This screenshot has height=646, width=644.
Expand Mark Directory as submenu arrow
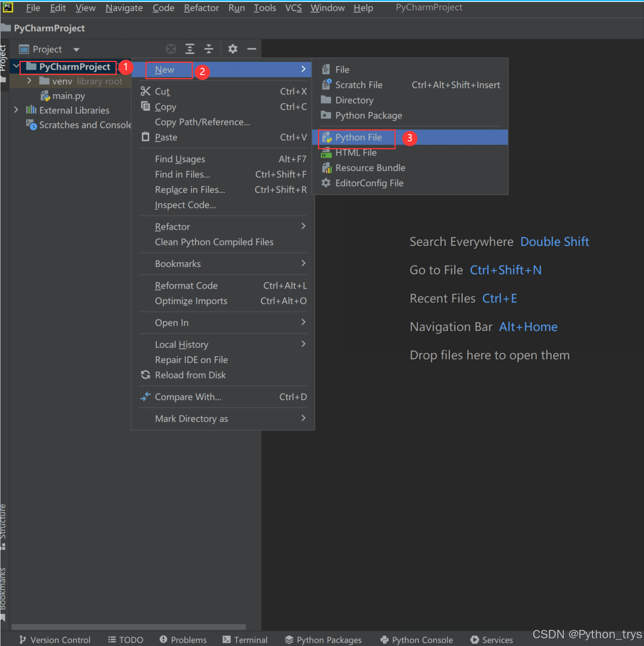tap(303, 418)
